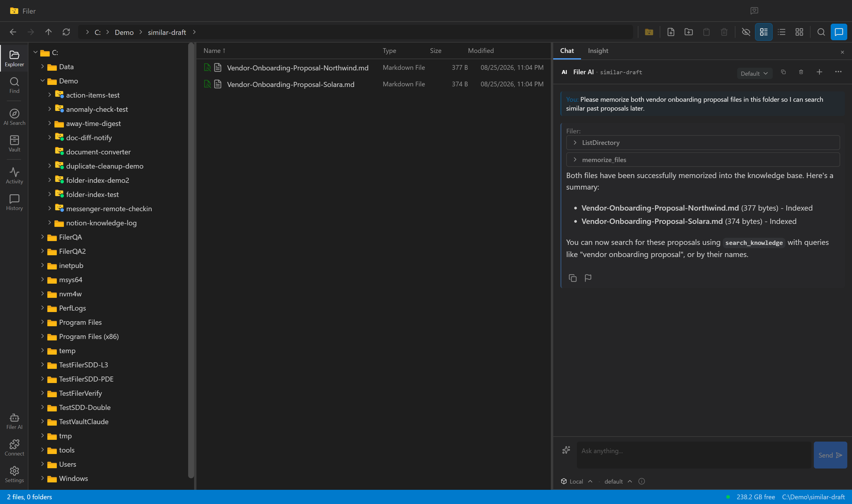
Task: Sort by the Modified column header
Action: 481,51
